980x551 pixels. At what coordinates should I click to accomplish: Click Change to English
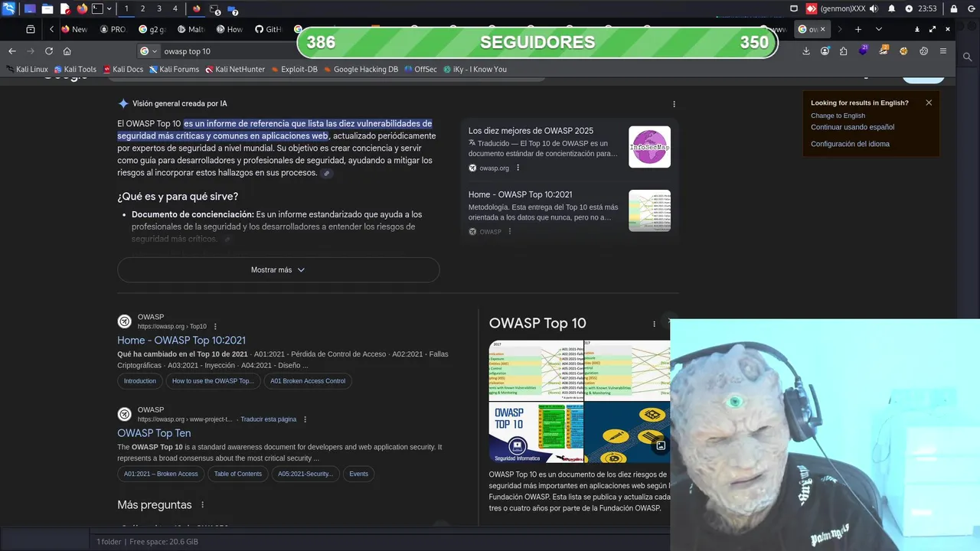(x=838, y=116)
